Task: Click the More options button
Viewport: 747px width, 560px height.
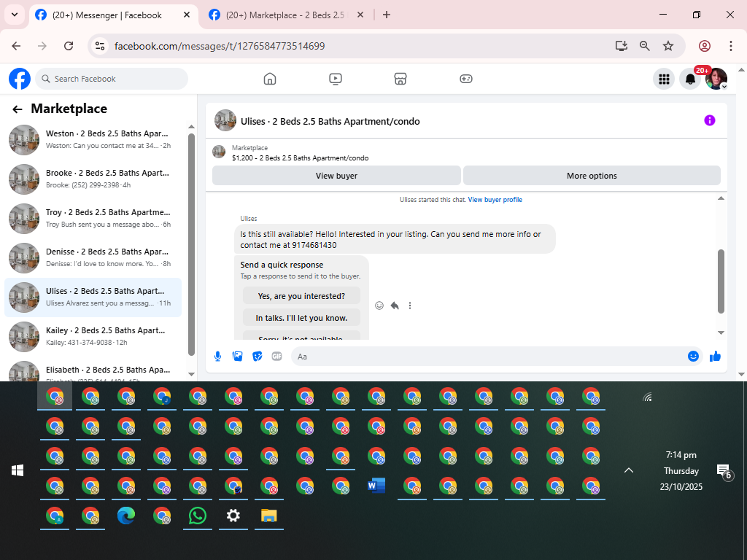Action: point(592,176)
